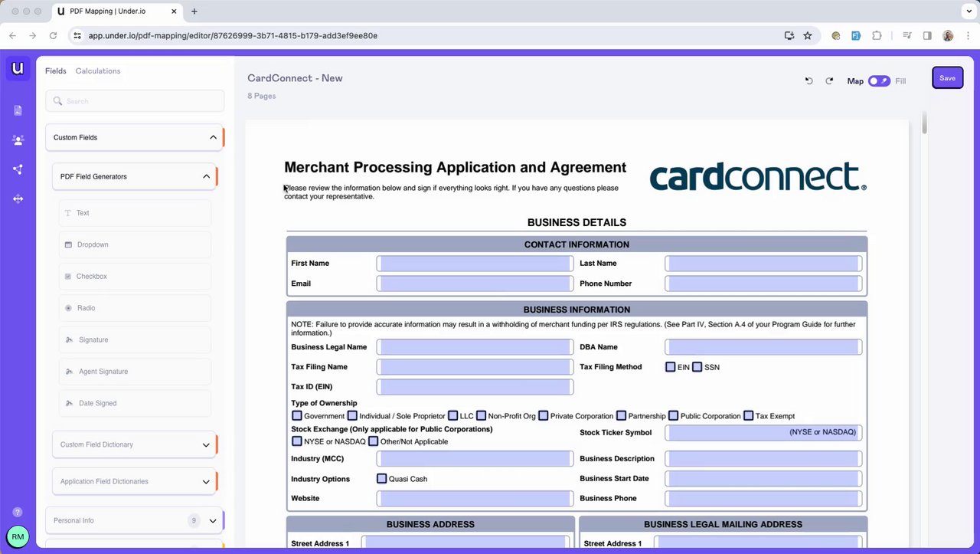Open the help question mark icon
The height and width of the screenshot is (554, 980).
[x=18, y=512]
